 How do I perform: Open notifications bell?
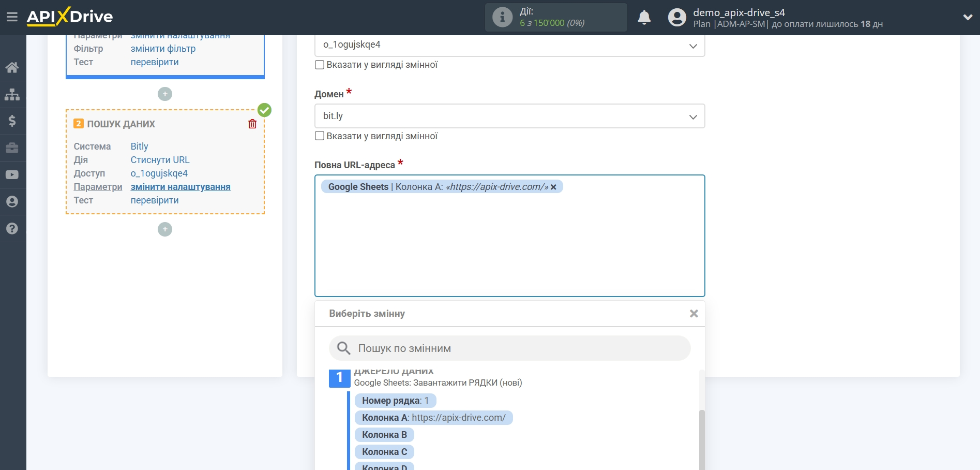tap(644, 18)
